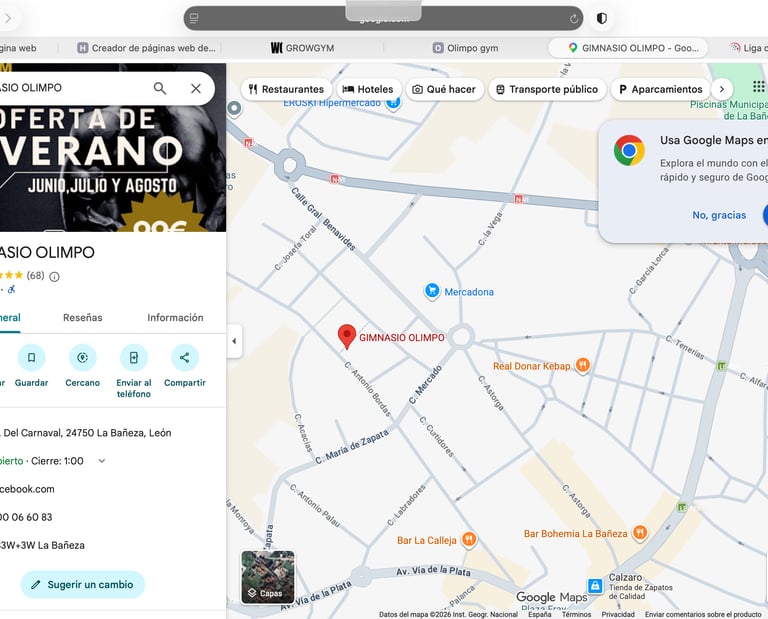768x619 pixels.
Task: Select the Real Donar Kebap restaurant marker
Action: (x=582, y=365)
